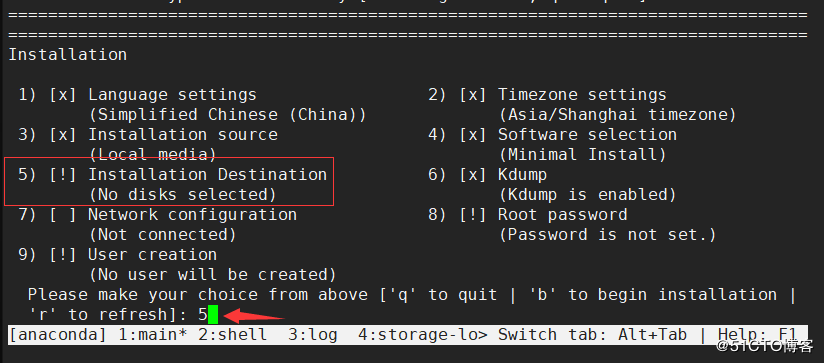Viewport: 824px width, 363px height.
Task: Switch to the 2:shell tmux tab
Action: [232, 335]
